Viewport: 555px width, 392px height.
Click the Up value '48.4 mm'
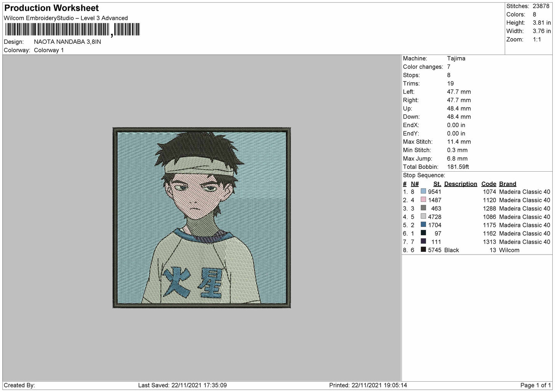[459, 109]
